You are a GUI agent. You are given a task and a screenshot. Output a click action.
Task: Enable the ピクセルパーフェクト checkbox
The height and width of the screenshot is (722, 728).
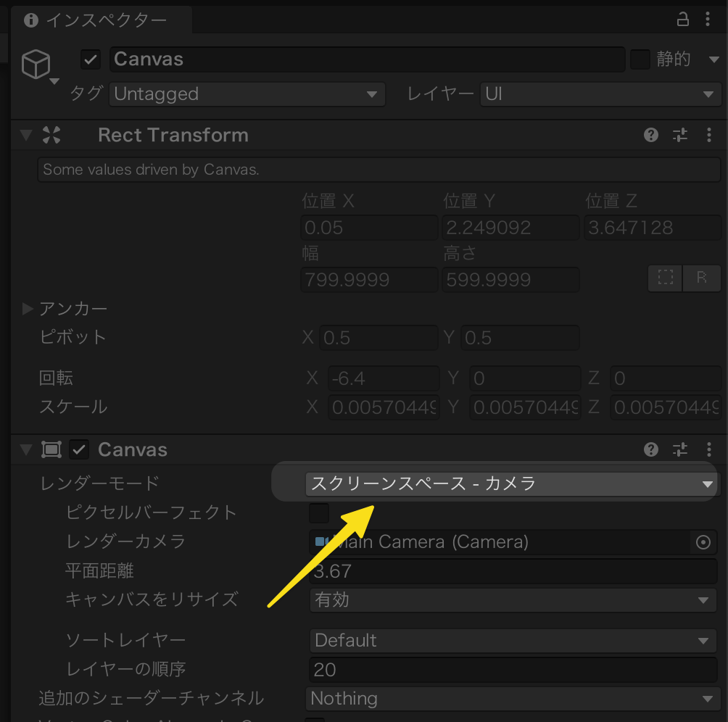click(319, 513)
